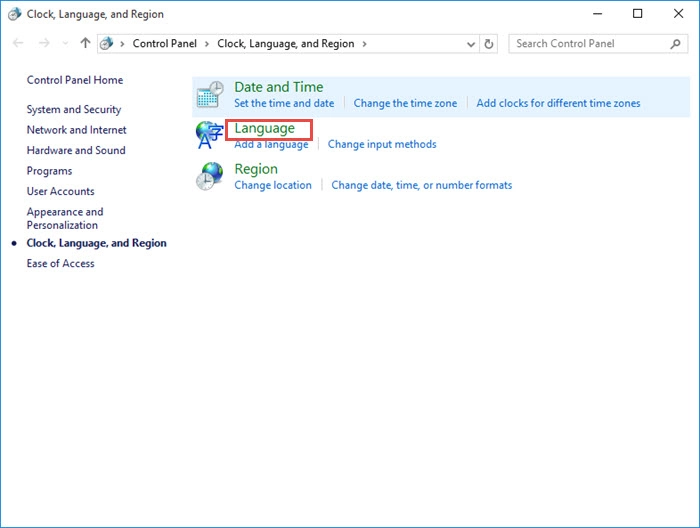Open the Date and Time clock-calendar icon
Screen dimensions: 700x528
pyautogui.click(x=210, y=94)
